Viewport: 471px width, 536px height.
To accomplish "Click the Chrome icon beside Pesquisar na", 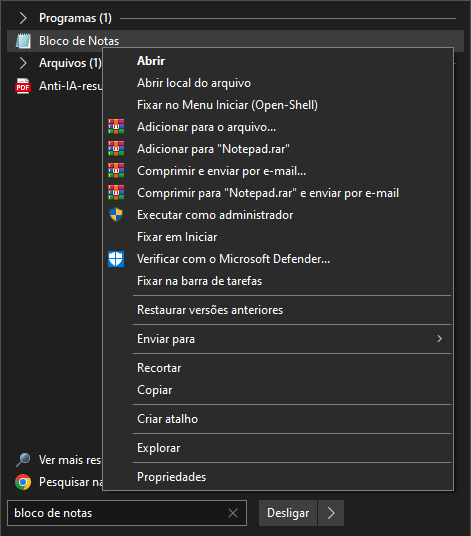I will [23, 482].
